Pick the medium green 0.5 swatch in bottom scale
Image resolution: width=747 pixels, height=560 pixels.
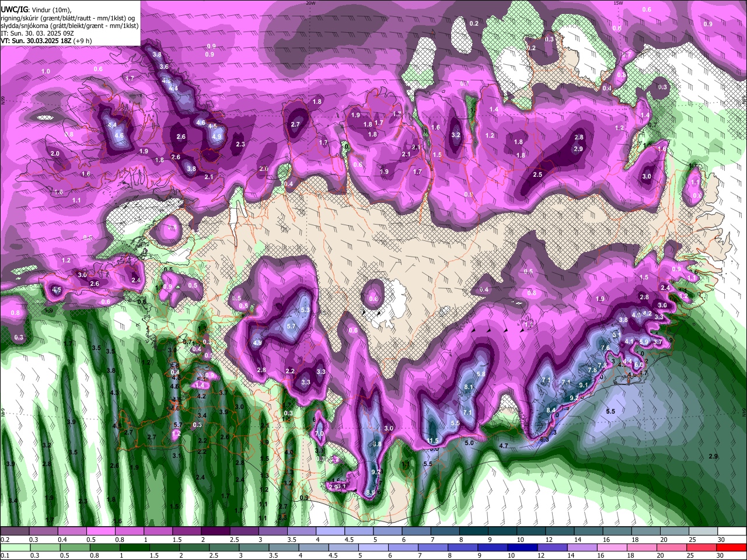75,547
